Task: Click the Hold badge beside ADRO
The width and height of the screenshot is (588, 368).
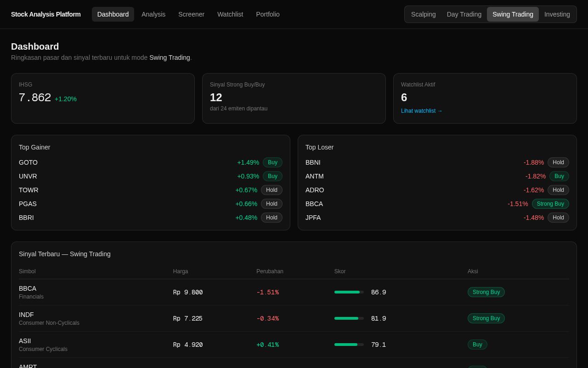Action: 558,190
